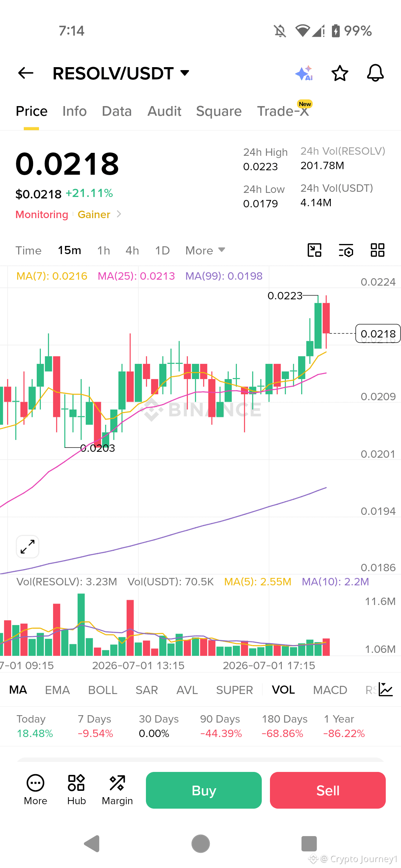The height and width of the screenshot is (868, 401).
Task: Toggle the VOL sub-indicator
Action: click(283, 690)
